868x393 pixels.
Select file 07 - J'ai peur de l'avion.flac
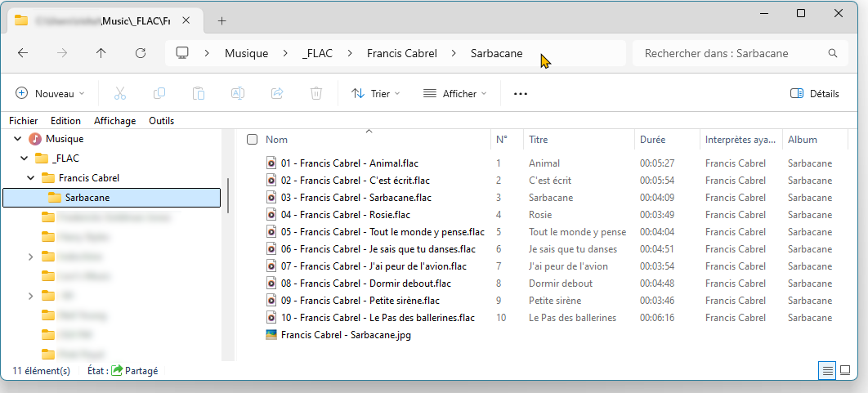[374, 266]
